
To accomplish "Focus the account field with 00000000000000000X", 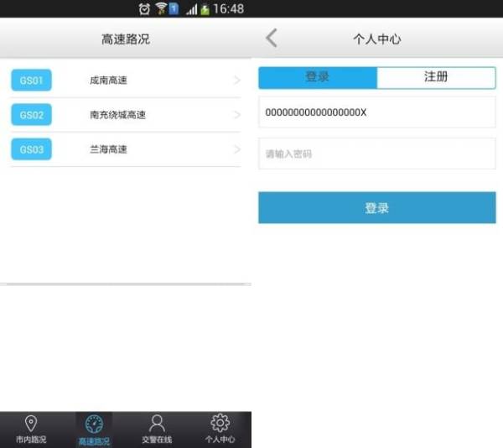I will [377, 112].
